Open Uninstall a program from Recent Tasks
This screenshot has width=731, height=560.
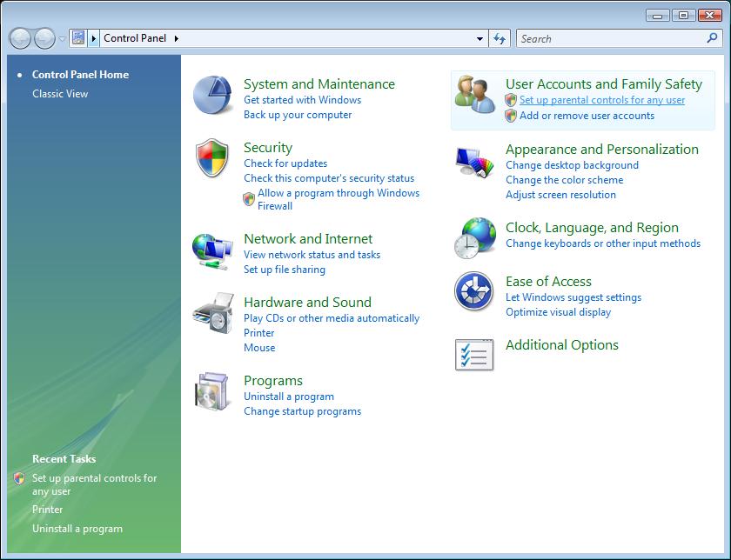point(77,529)
